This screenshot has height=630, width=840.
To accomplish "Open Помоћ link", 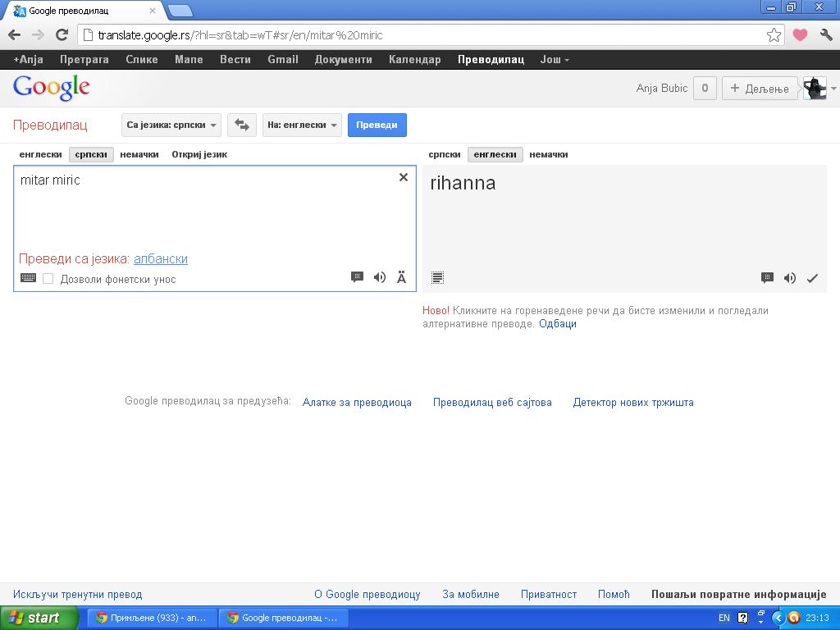I will [614, 594].
